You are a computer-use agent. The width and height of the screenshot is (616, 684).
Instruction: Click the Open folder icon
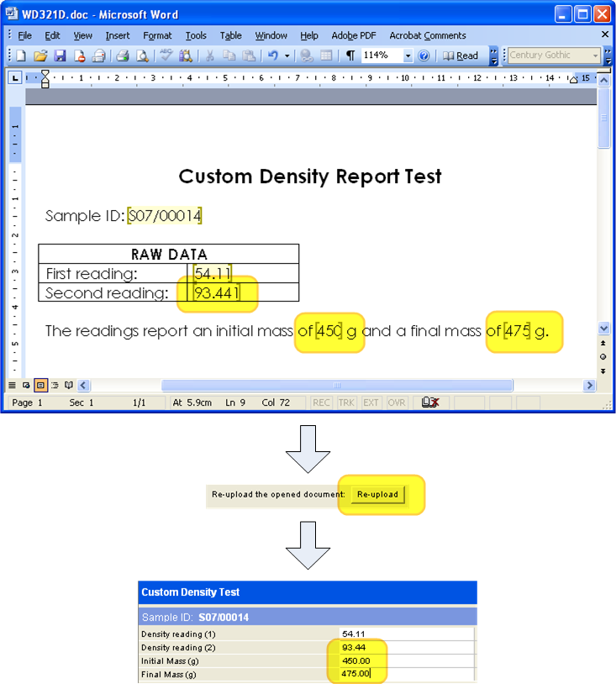point(40,56)
